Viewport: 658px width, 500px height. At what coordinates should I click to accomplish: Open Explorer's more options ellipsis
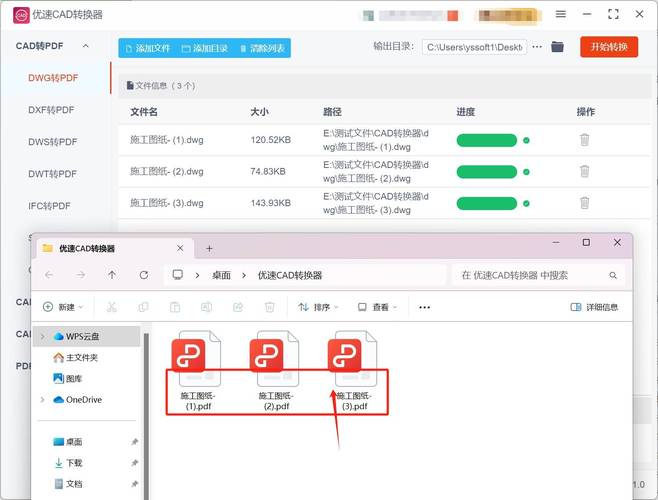tap(424, 307)
